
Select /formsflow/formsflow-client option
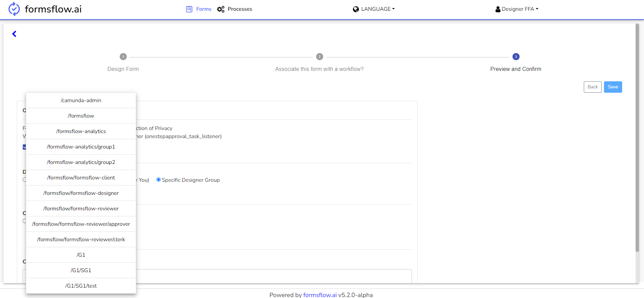(81, 178)
